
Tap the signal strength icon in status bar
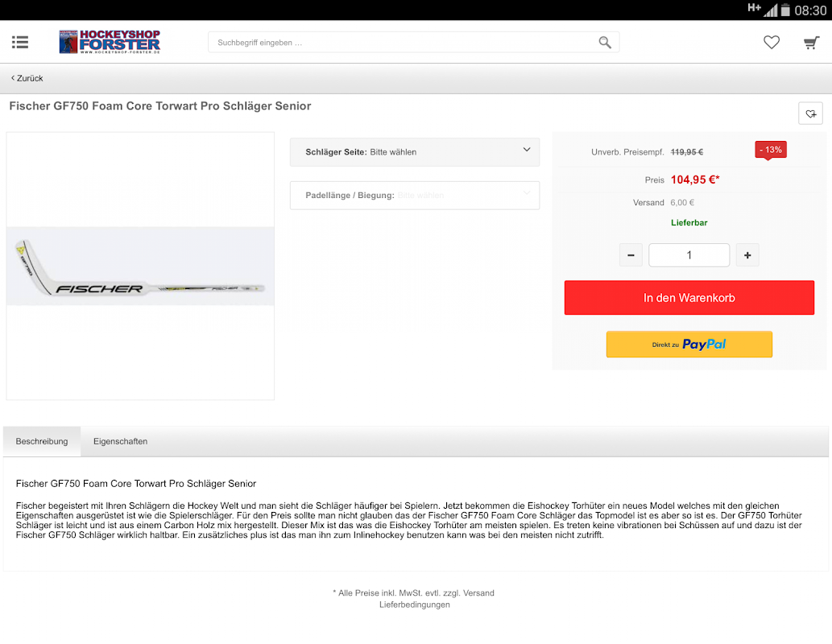coord(771,10)
